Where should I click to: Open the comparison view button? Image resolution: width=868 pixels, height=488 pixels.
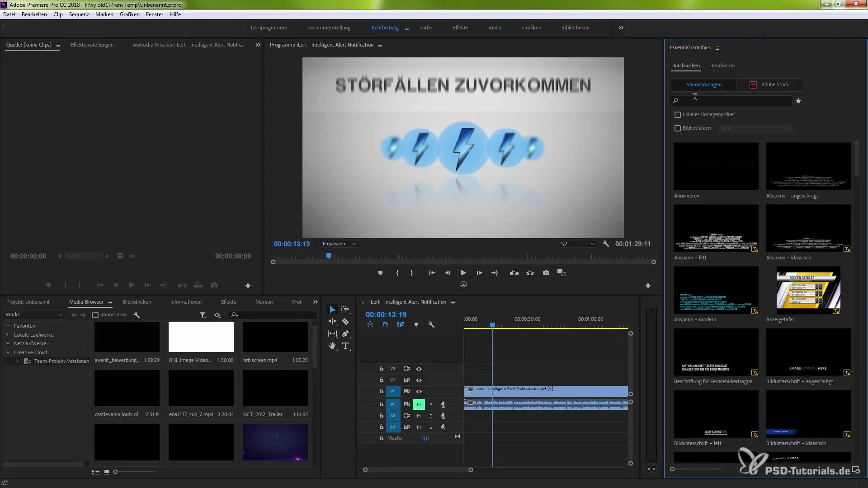click(562, 273)
